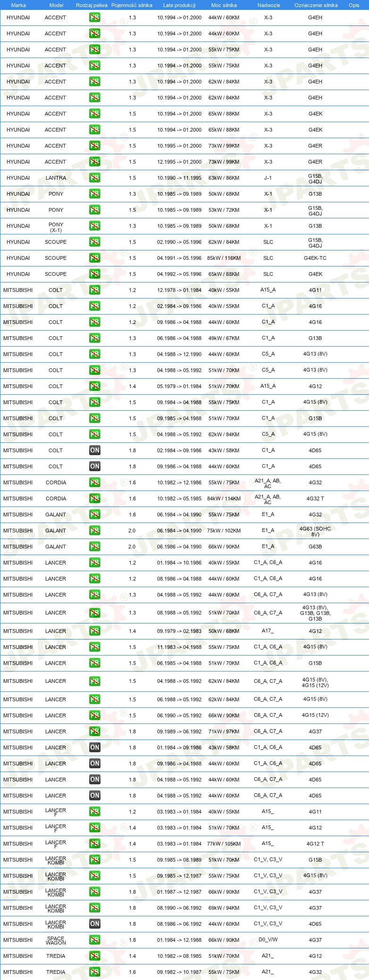Click the Nadwozie column header

(x=269, y=5)
